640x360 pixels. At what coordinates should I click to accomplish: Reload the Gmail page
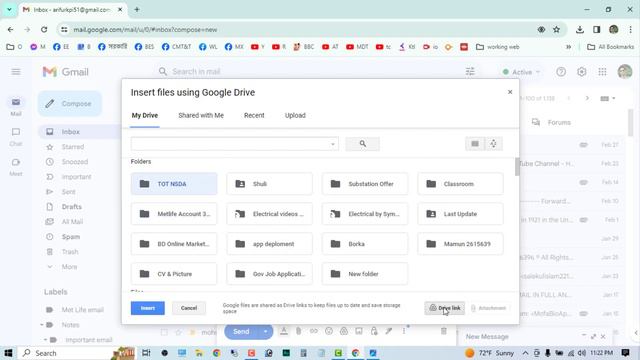pyautogui.click(x=44, y=29)
